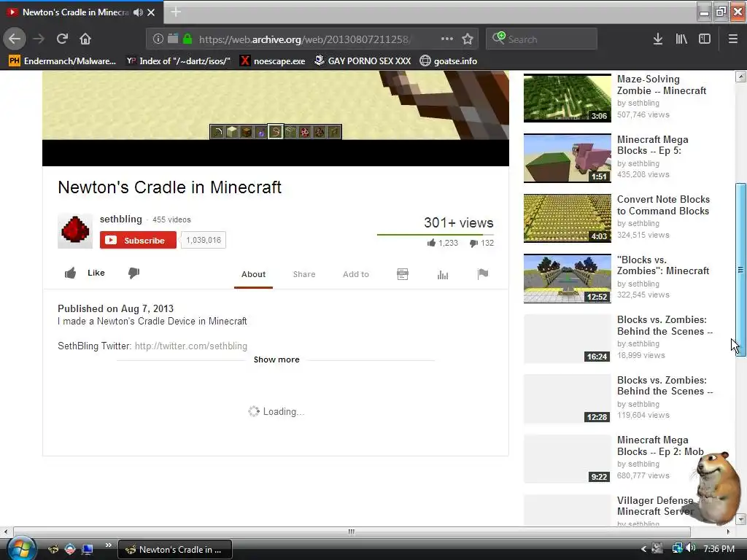Click the page vertical scrollbar thumb
Viewport: 747px width, 560px height.
[x=741, y=270]
